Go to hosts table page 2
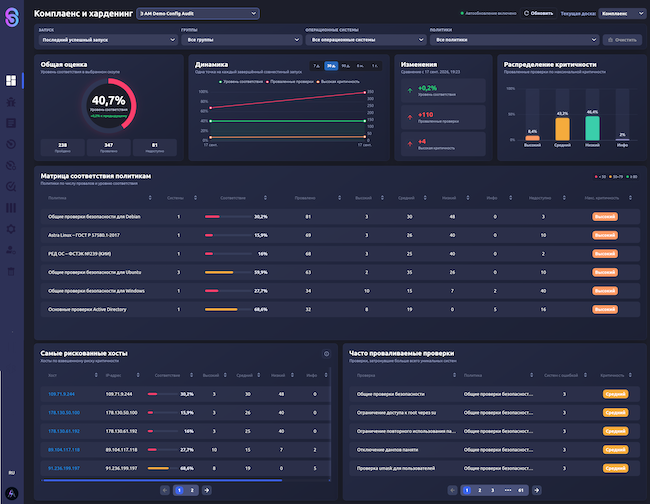The height and width of the screenshot is (504, 650). pyautogui.click(x=192, y=490)
